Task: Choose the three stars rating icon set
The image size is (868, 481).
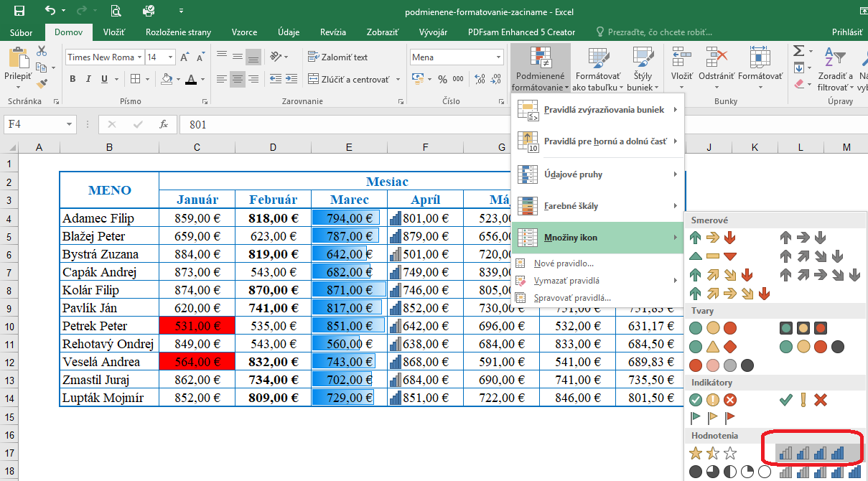Action: [712, 453]
